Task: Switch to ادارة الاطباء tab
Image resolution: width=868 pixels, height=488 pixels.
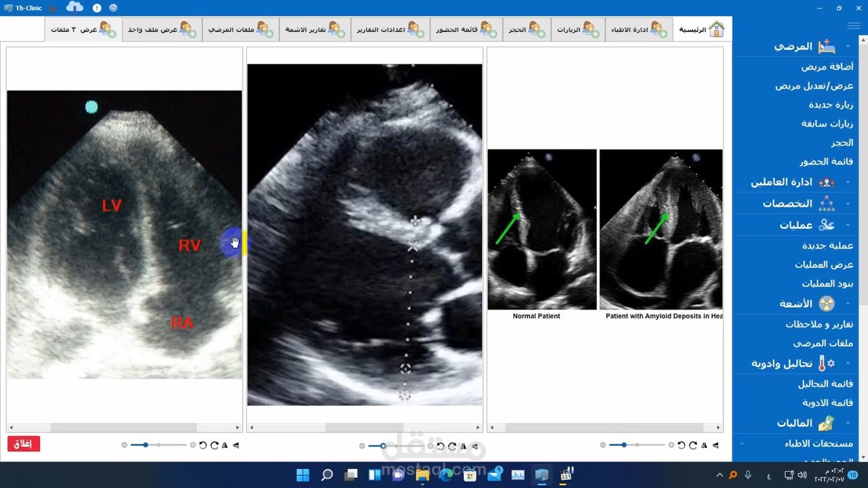Action: tap(639, 30)
